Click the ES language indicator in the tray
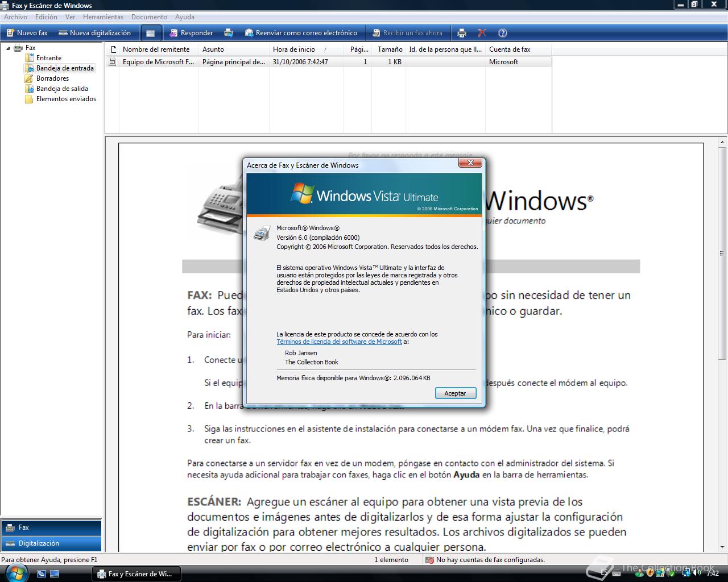This screenshot has width=728, height=582. click(x=604, y=573)
